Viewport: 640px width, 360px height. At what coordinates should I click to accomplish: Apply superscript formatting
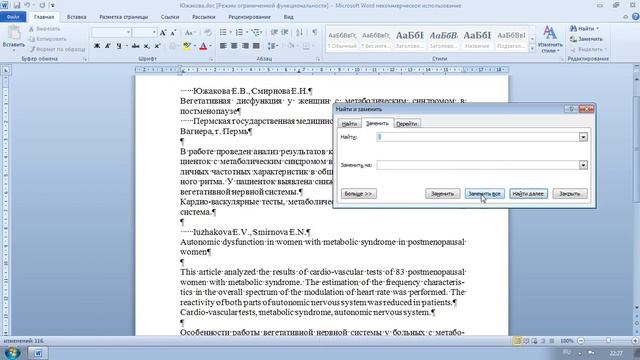(x=158, y=46)
